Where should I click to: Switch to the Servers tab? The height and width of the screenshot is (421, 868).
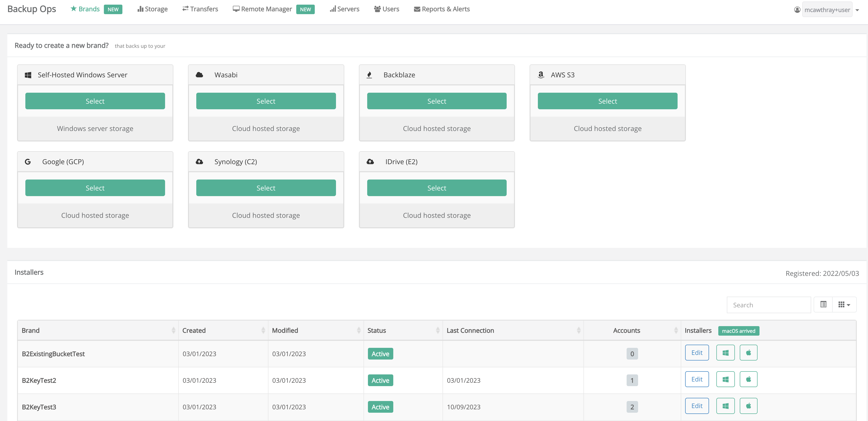tap(344, 9)
